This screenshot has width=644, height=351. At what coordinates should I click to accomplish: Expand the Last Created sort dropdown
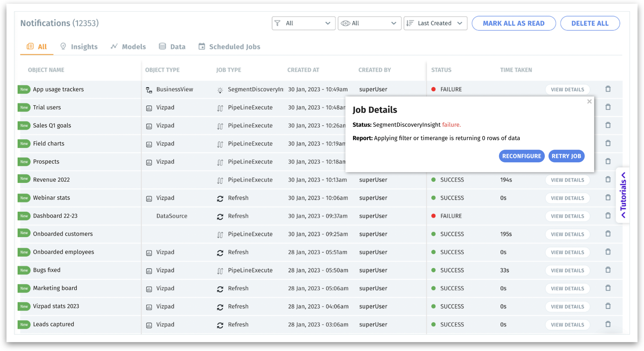coord(435,23)
